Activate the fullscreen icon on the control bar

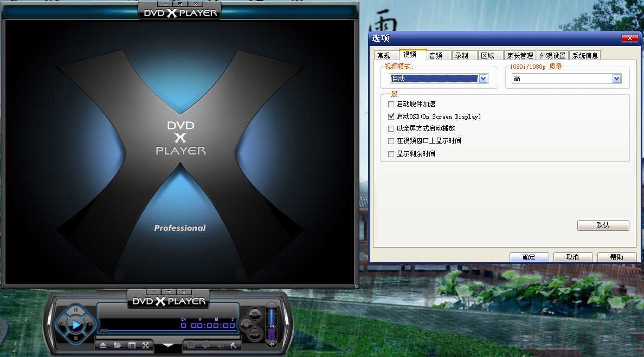[x=145, y=345]
